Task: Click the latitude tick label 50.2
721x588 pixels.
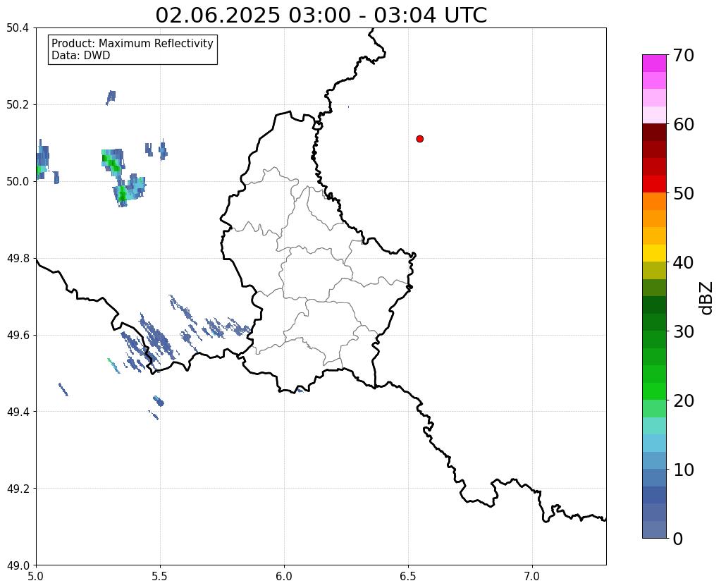Action: tap(18, 105)
